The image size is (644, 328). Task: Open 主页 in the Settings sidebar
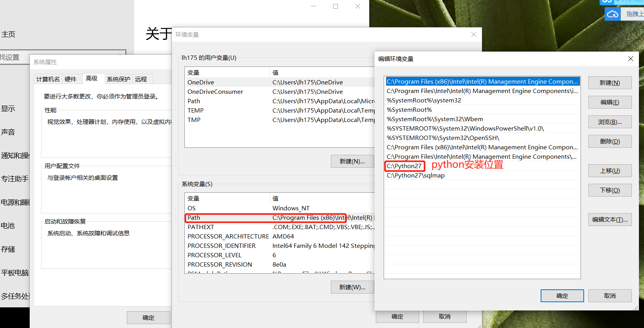[x=8, y=34]
